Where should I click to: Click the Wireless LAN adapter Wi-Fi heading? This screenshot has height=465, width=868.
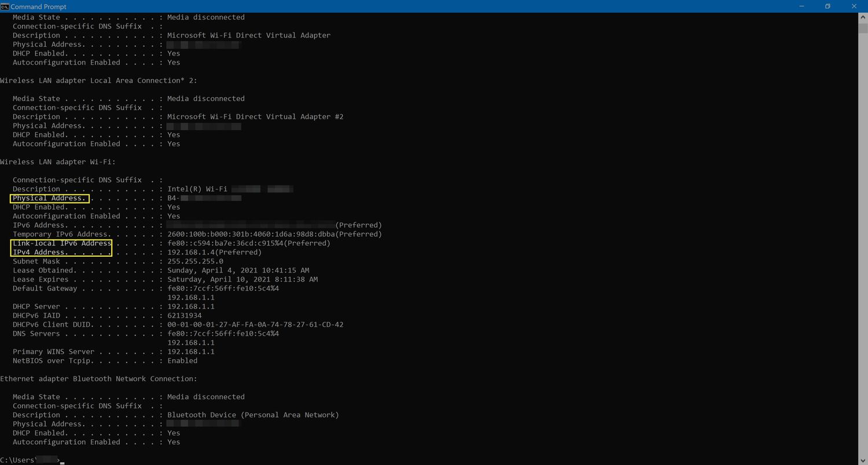pyautogui.click(x=57, y=161)
